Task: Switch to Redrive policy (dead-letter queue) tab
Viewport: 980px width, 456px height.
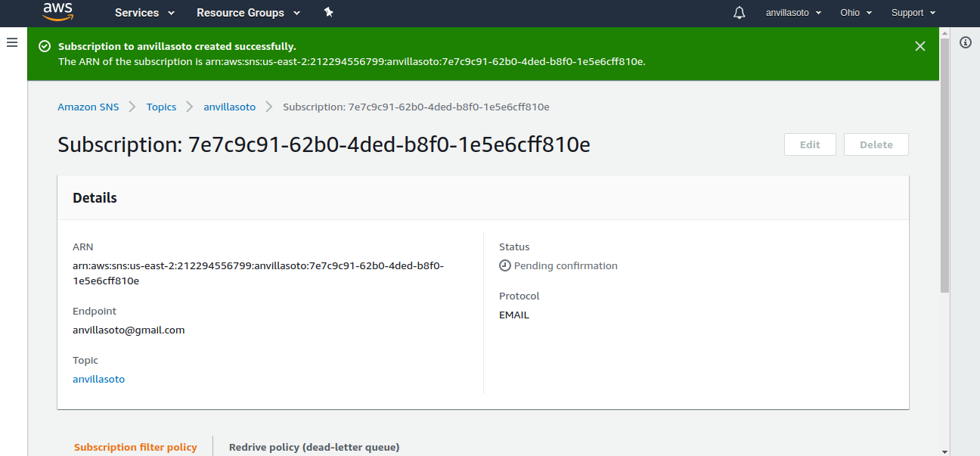Action: pyautogui.click(x=314, y=447)
